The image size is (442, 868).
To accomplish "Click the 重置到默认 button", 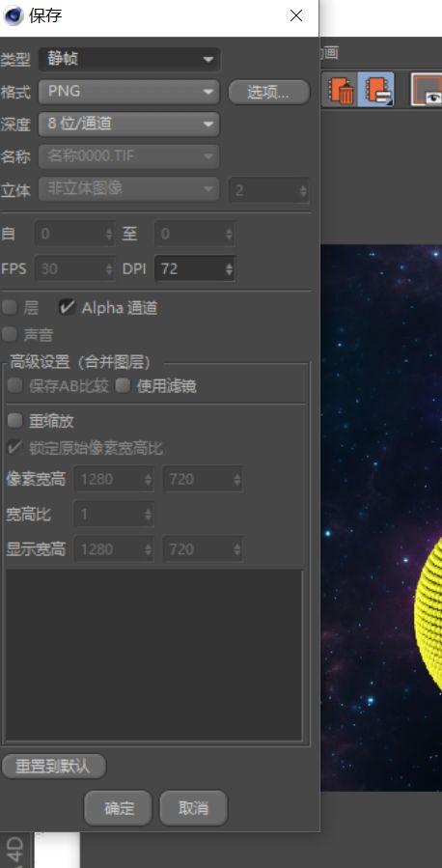I will [x=53, y=767].
